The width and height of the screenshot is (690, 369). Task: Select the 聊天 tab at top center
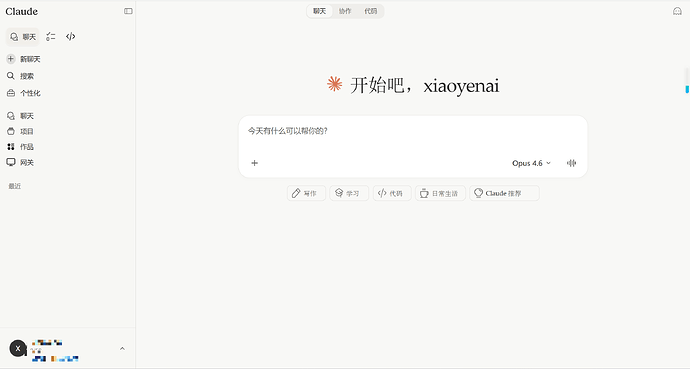(319, 11)
